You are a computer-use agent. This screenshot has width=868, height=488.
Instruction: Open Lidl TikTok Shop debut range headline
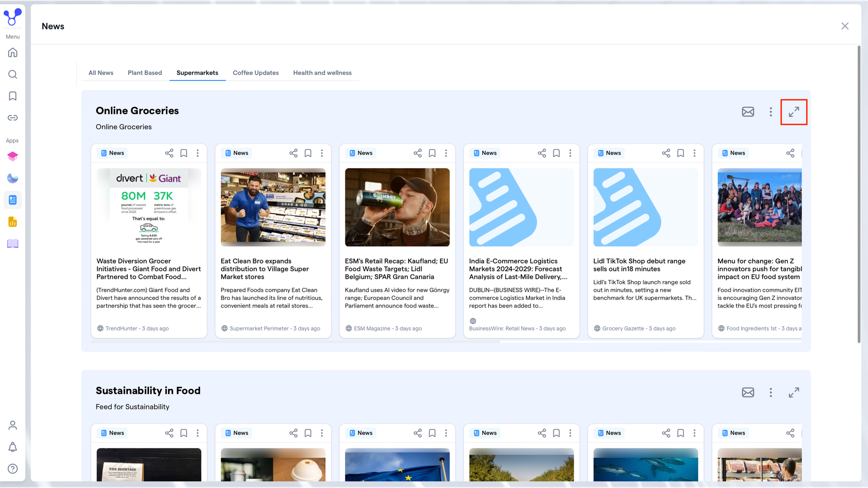pos(639,265)
